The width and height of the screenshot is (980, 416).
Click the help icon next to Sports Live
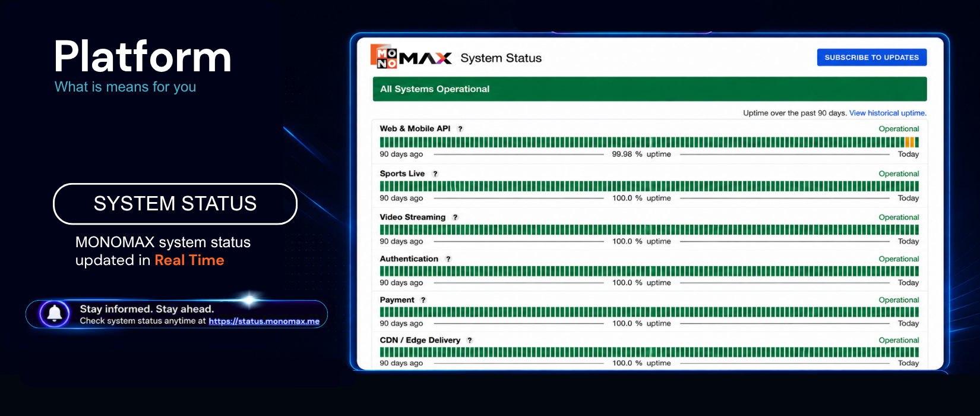[x=435, y=174]
